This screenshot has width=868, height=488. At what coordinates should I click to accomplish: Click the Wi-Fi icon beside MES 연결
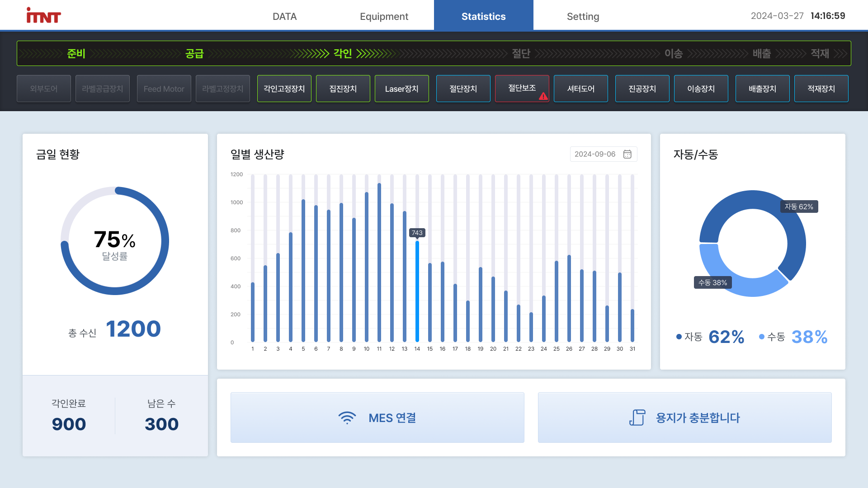[x=347, y=418]
